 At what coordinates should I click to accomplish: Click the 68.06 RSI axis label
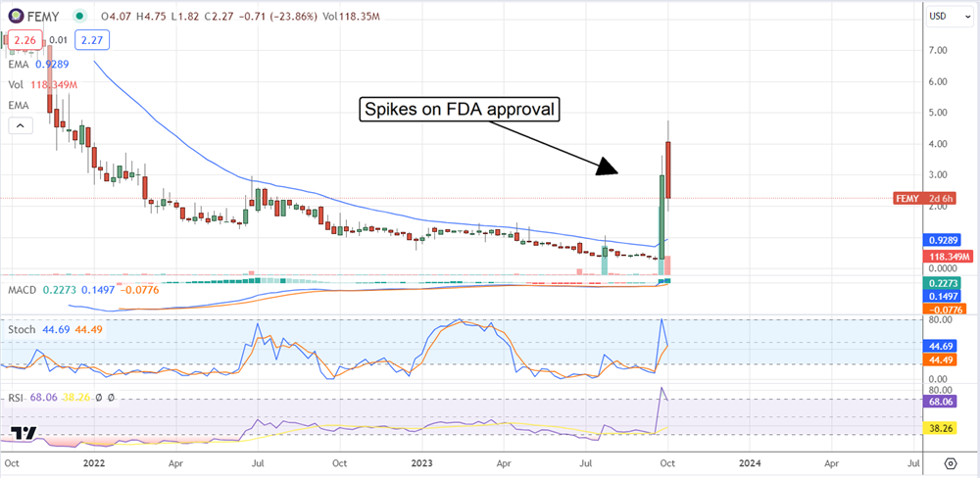point(940,400)
